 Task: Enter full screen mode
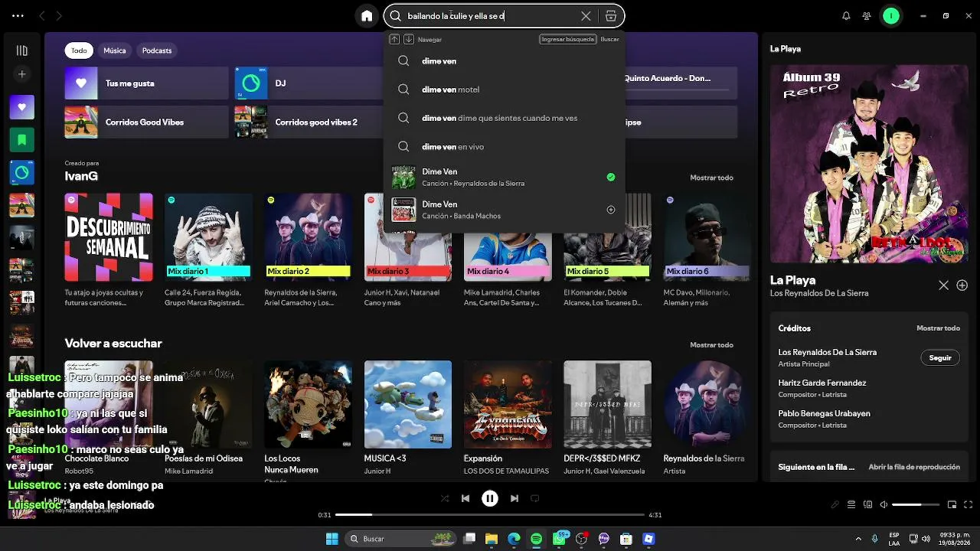coord(969,505)
